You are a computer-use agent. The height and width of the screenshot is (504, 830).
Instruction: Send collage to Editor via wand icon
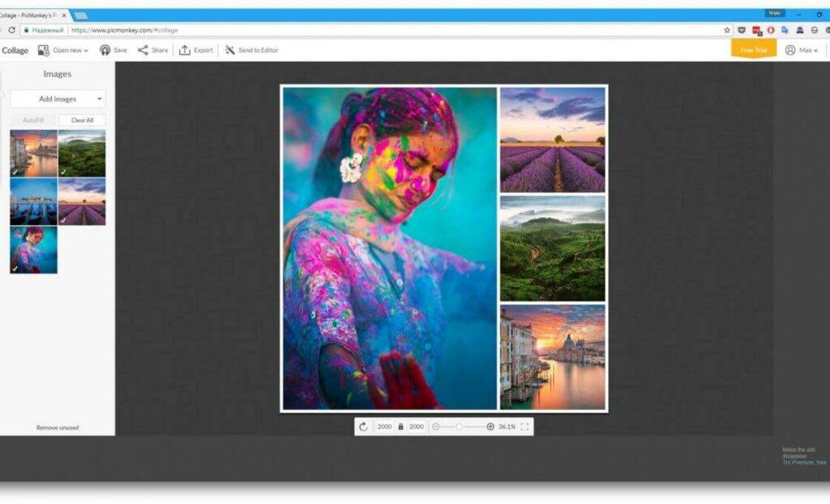pos(230,50)
